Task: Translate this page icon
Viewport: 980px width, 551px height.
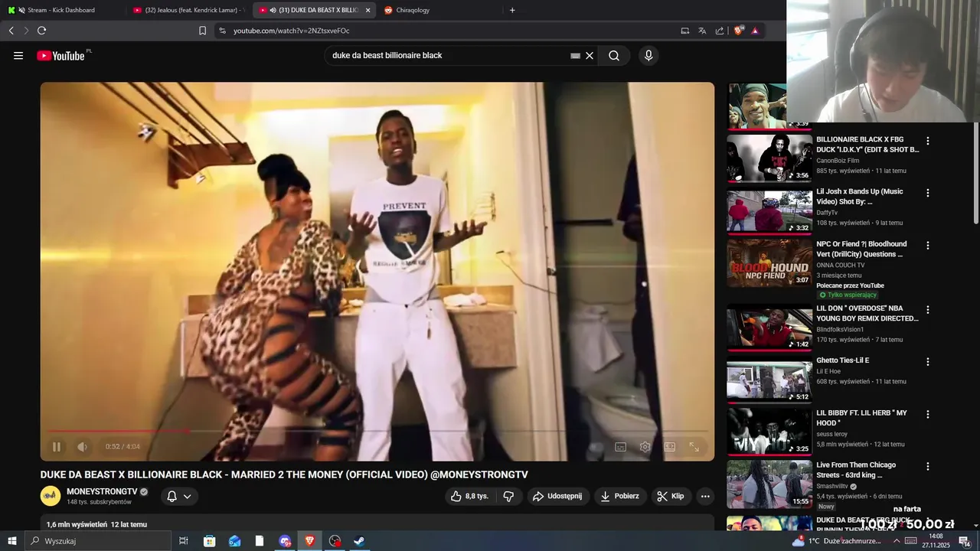Action: [702, 31]
